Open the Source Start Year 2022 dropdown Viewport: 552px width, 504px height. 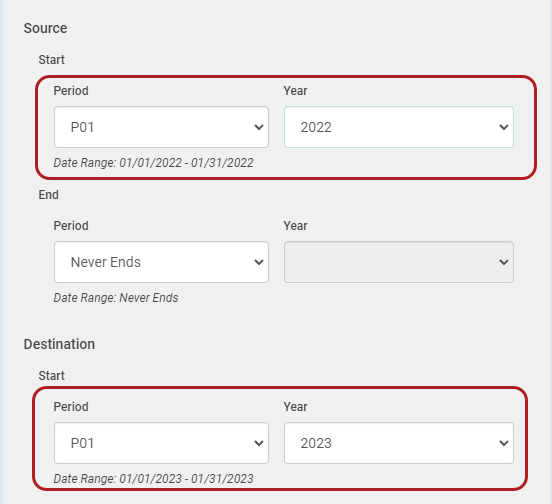pos(399,127)
